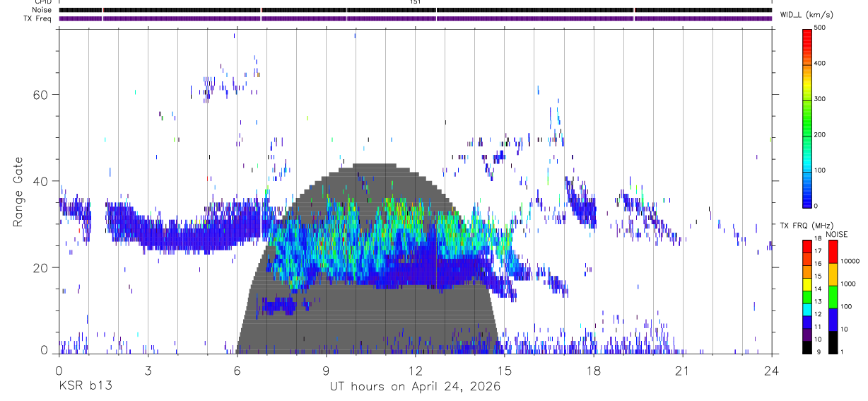This screenshot has width=868, height=401.
Task: Click the 500 label on width scale
Action: (x=820, y=28)
